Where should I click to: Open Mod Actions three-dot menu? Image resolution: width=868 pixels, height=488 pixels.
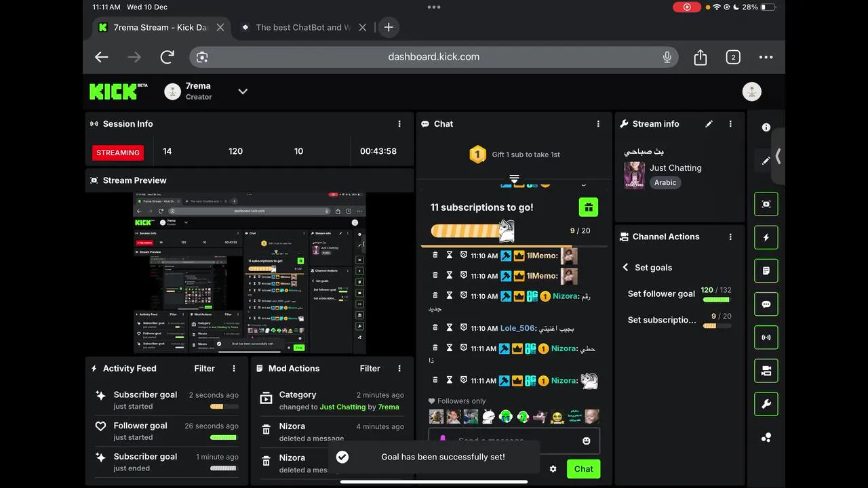point(399,369)
